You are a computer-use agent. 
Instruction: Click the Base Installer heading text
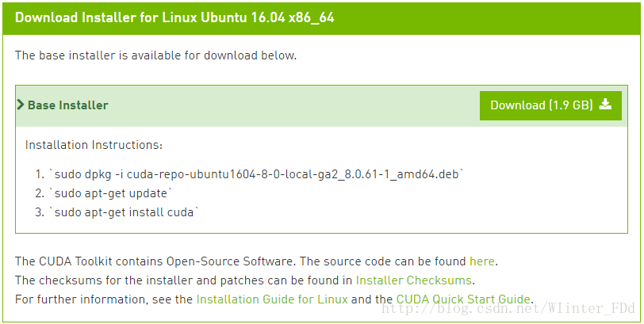[x=67, y=105]
